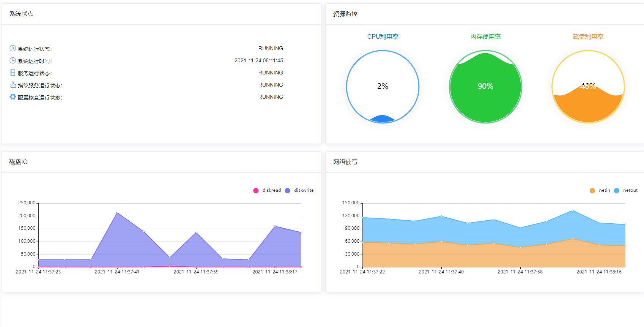Click the highest netout peak data point

[x=573, y=210]
